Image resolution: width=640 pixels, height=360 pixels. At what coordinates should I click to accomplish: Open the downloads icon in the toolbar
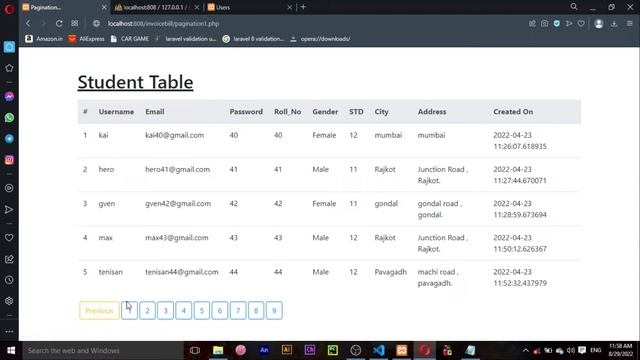[x=614, y=24]
